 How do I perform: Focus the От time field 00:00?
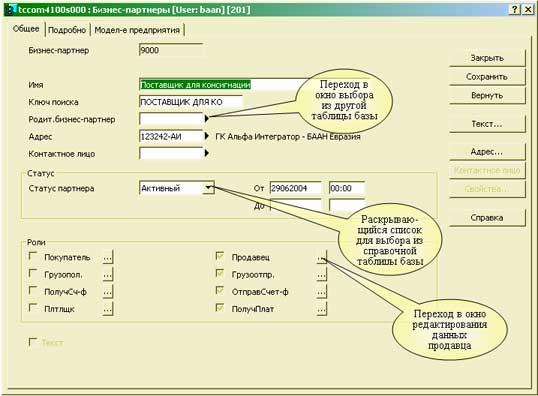tap(347, 188)
